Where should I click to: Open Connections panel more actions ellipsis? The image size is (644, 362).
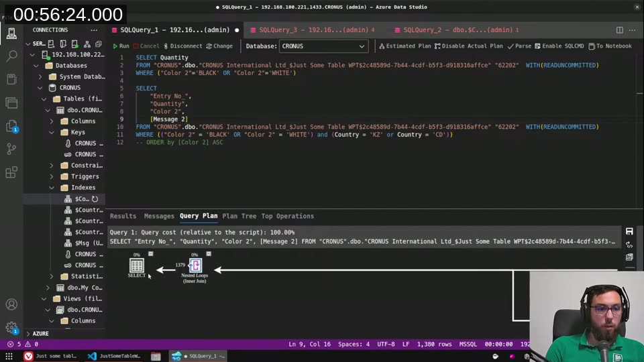click(94, 30)
